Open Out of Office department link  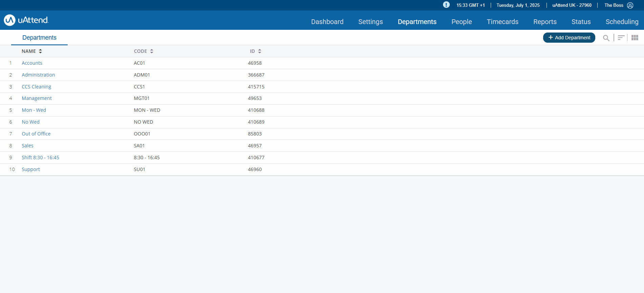coord(36,134)
